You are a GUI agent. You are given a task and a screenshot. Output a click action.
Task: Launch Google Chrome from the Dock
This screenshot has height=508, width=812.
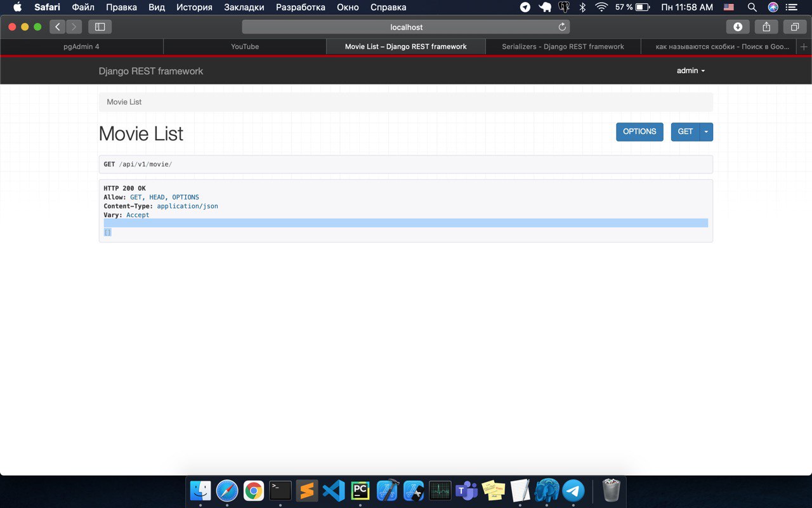[x=254, y=490]
